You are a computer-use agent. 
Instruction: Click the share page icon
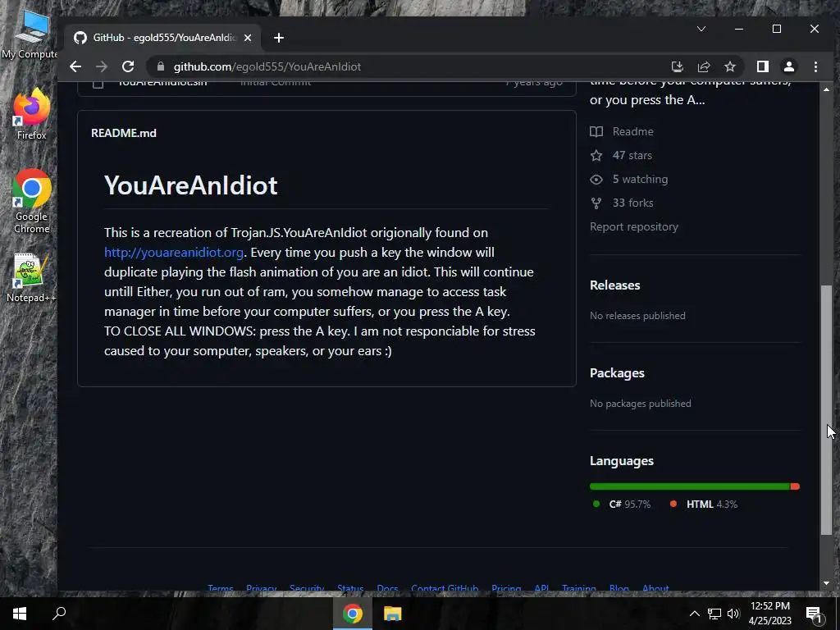(704, 66)
